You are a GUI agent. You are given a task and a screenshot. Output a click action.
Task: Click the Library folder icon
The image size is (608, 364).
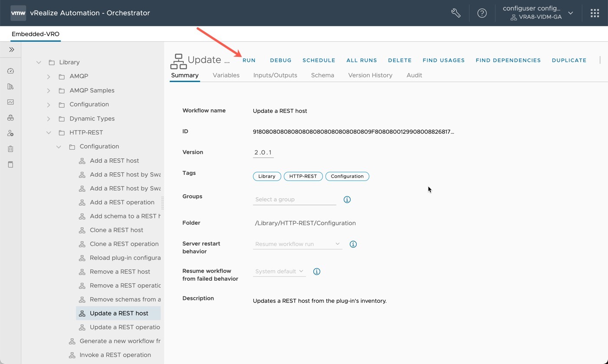tap(52, 62)
